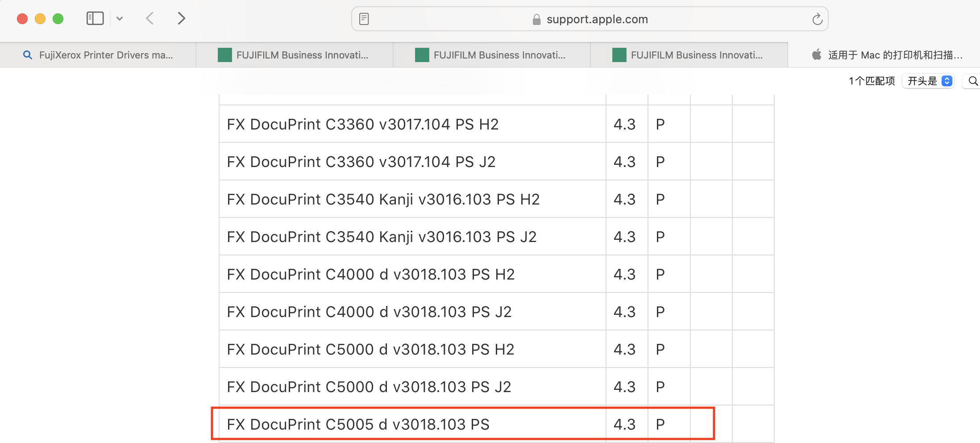Viewport: 980px width, 443px height.
Task: Click the FX DocuPrint C5005 d row
Action: coord(358,424)
